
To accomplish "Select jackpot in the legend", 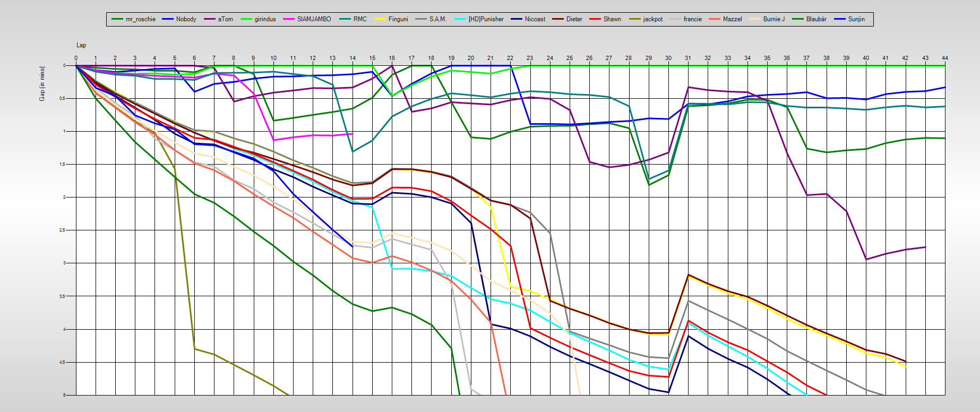I will click(x=652, y=19).
